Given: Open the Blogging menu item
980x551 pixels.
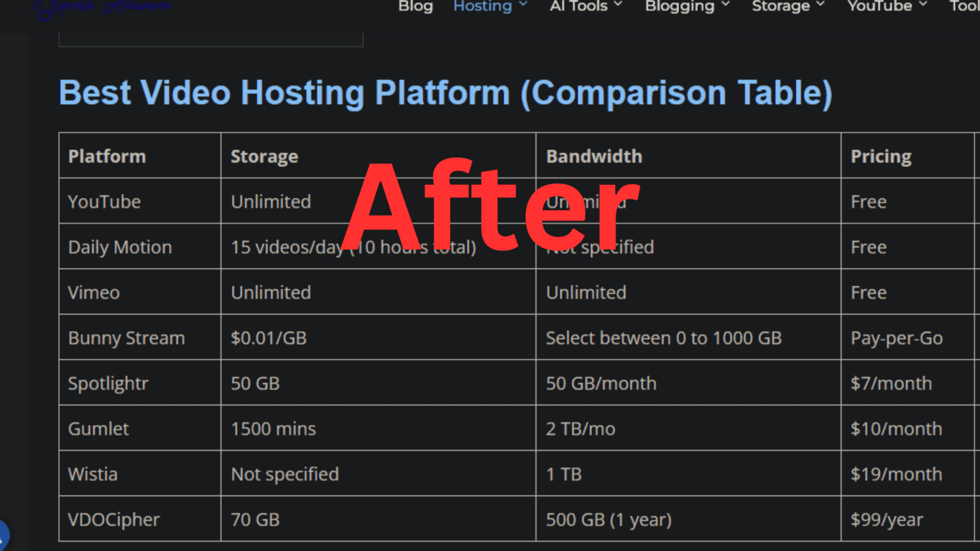Looking at the screenshot, I should click(x=679, y=6).
